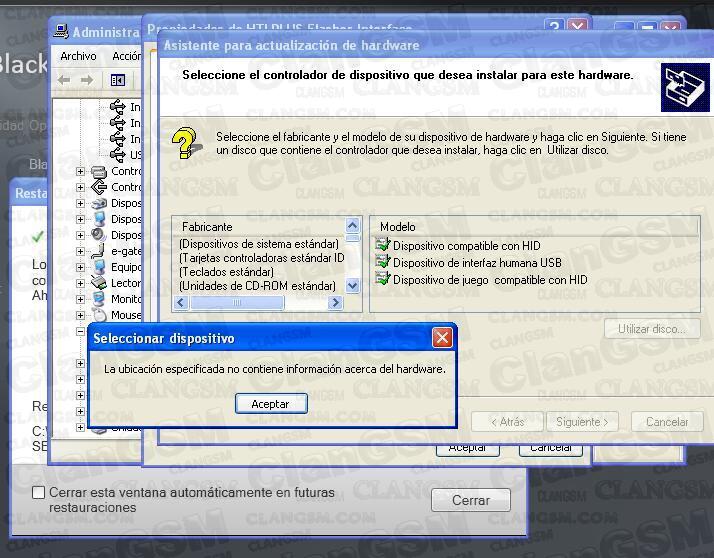
Task: Click the Atrás button
Action: [507, 422]
